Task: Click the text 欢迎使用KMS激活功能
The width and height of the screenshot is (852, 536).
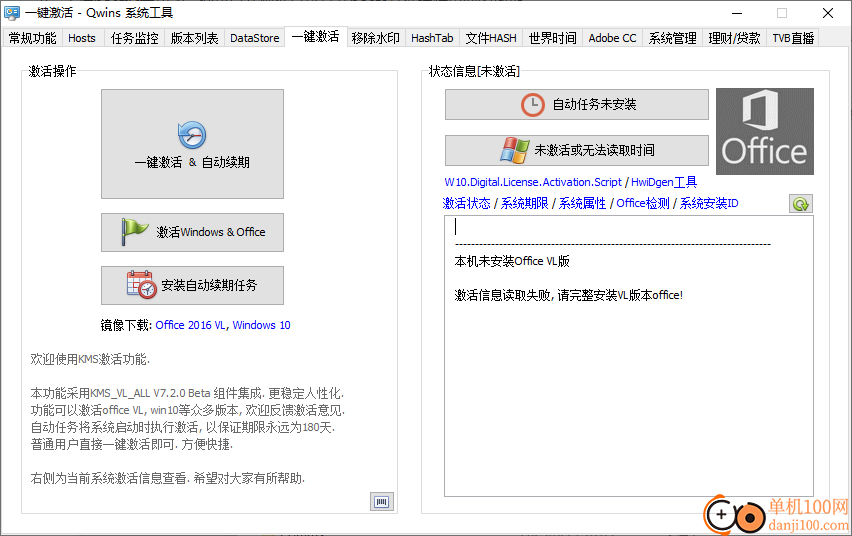Action: (90, 359)
